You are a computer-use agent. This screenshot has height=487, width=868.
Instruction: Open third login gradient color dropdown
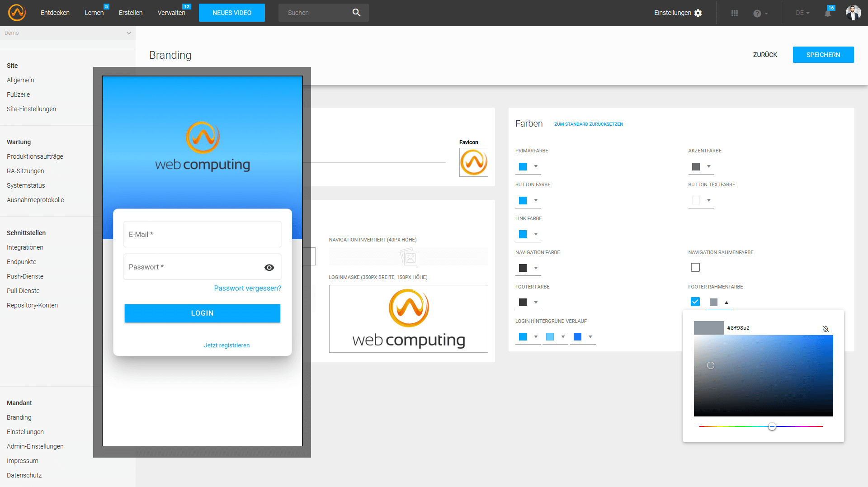pyautogui.click(x=590, y=337)
